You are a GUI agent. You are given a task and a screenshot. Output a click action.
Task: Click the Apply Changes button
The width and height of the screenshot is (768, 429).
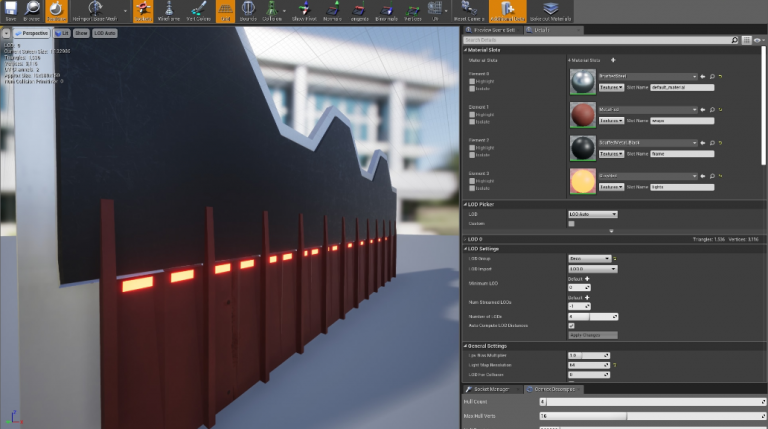(593, 335)
